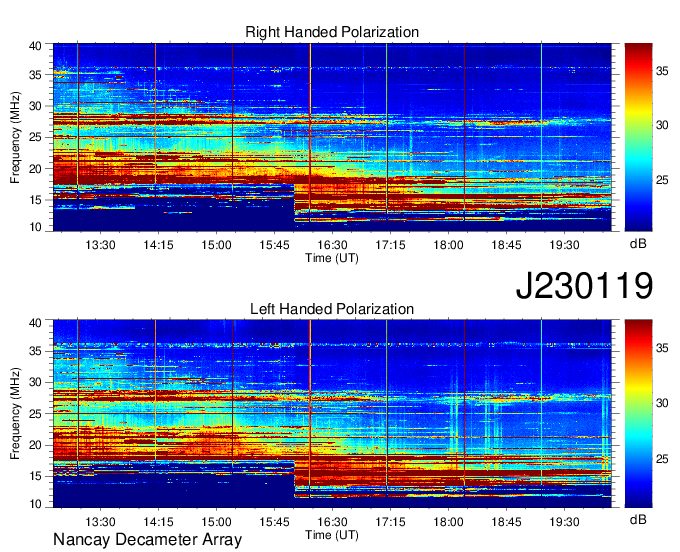Click the 20 MHz tick on Right Handed plot
Image resolution: width=680 pixels, height=552 pixels.
(x=35, y=169)
